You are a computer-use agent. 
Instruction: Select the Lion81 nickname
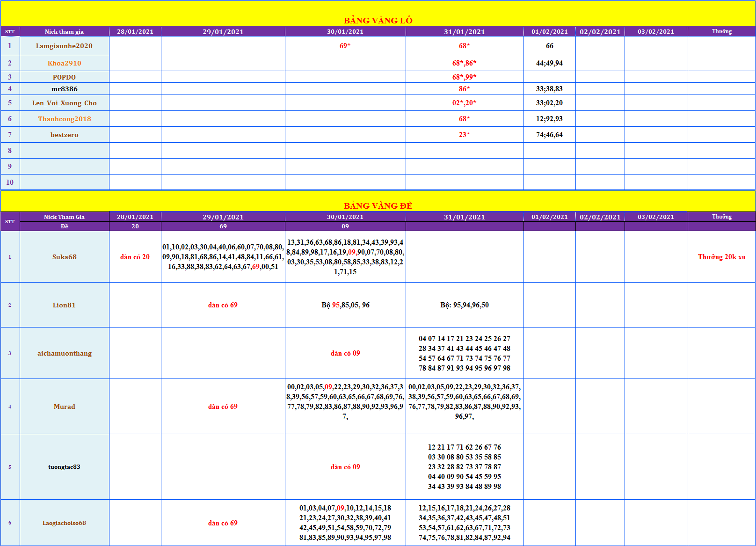64,305
